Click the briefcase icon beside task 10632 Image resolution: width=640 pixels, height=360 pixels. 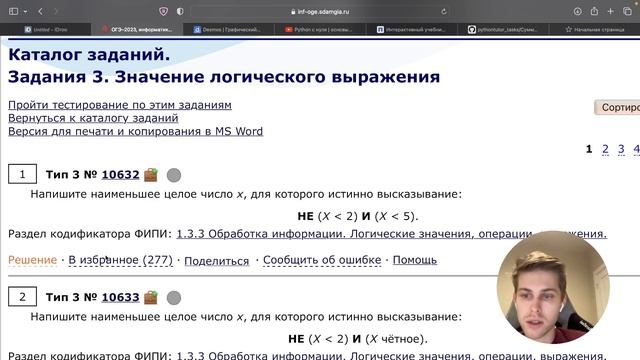tap(151, 175)
